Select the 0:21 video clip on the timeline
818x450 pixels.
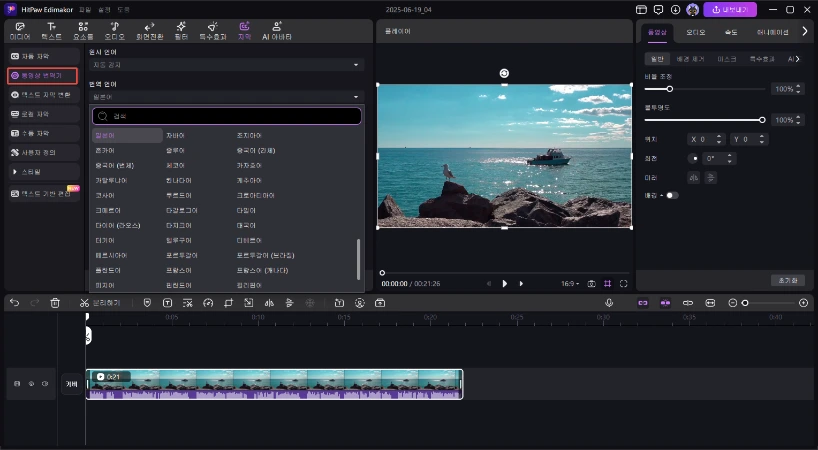(x=274, y=384)
